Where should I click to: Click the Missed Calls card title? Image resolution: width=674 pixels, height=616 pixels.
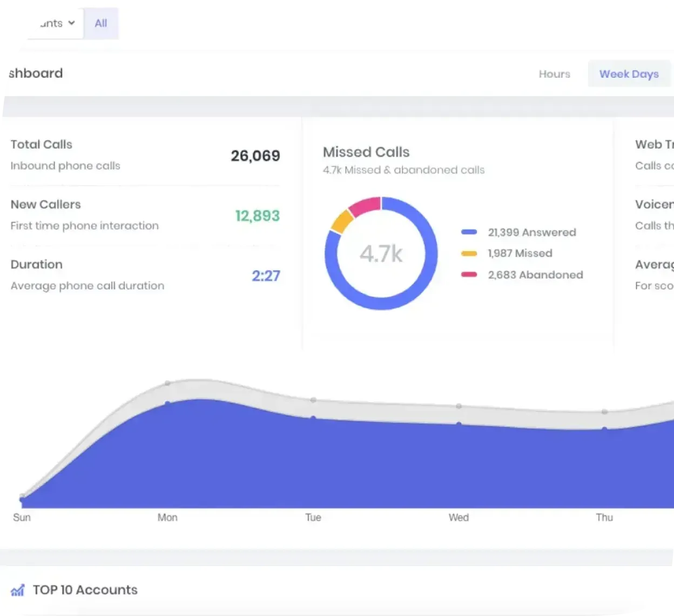point(366,152)
